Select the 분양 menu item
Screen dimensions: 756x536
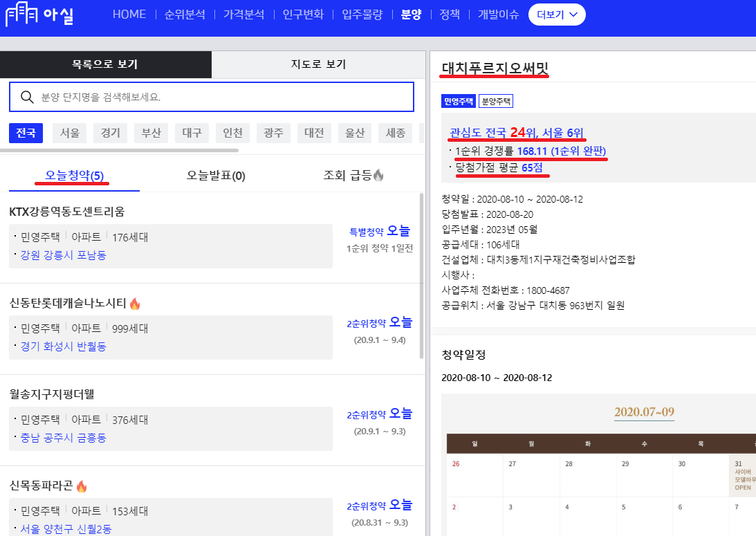coord(412,15)
